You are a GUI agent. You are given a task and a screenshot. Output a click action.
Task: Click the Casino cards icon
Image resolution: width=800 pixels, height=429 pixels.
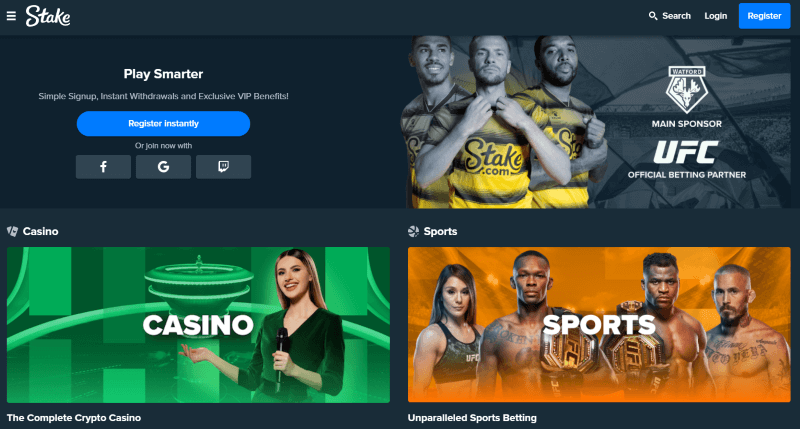tap(12, 232)
